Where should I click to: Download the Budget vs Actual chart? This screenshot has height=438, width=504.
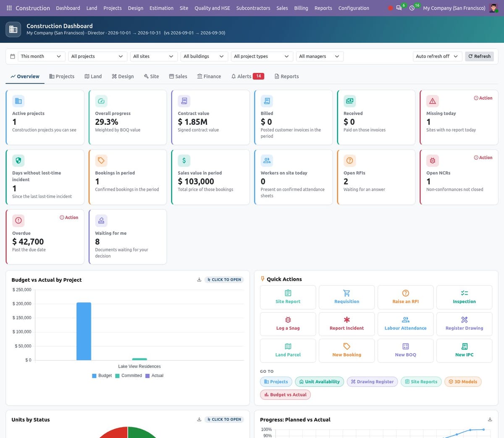coord(199,280)
